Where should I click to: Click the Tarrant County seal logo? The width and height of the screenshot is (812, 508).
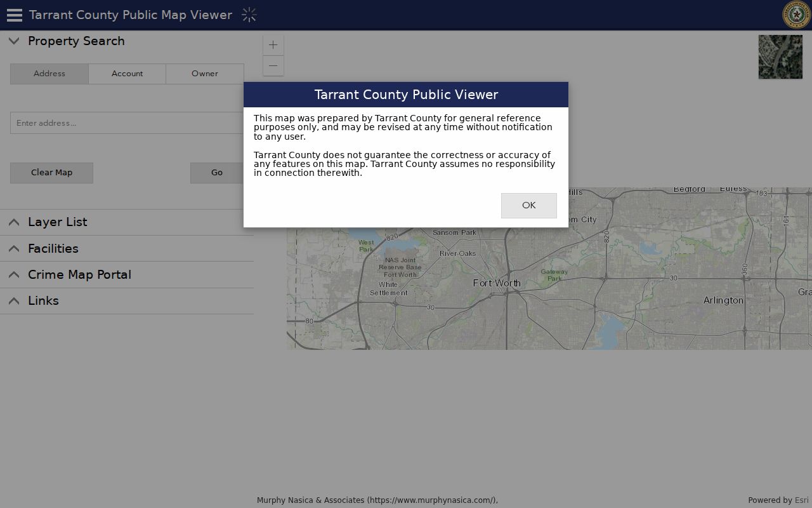[x=796, y=15]
